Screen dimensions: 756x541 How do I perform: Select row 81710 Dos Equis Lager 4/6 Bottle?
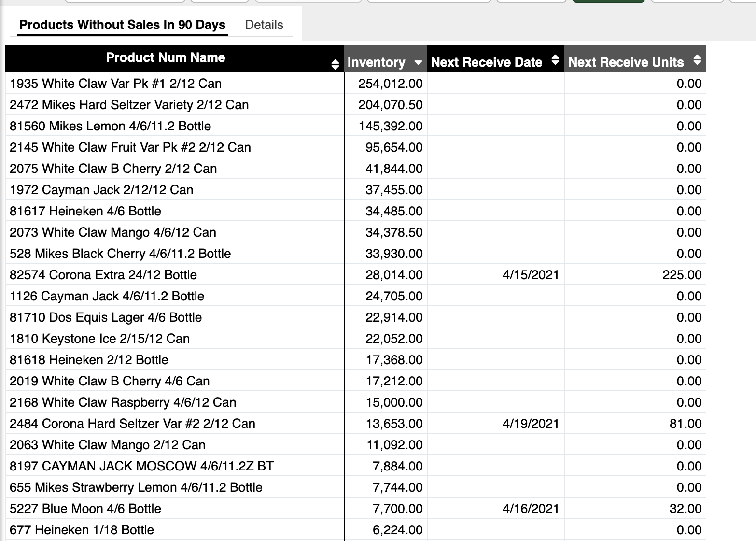click(x=355, y=317)
